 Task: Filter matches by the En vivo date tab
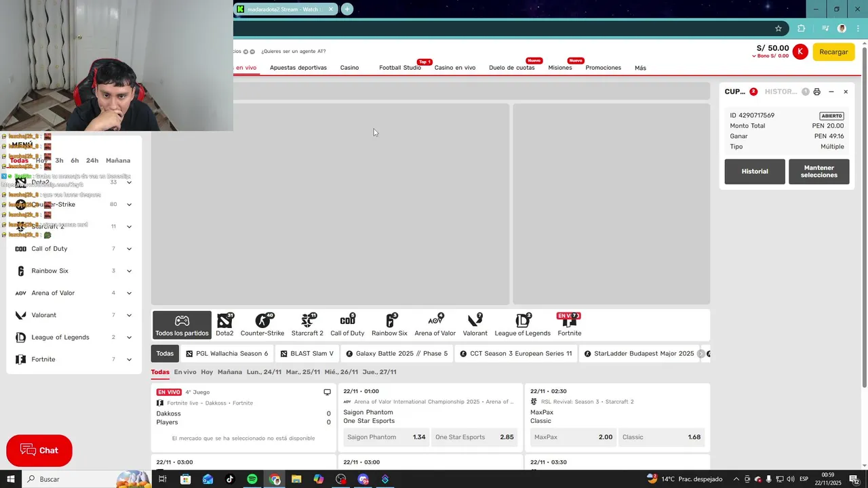185,372
